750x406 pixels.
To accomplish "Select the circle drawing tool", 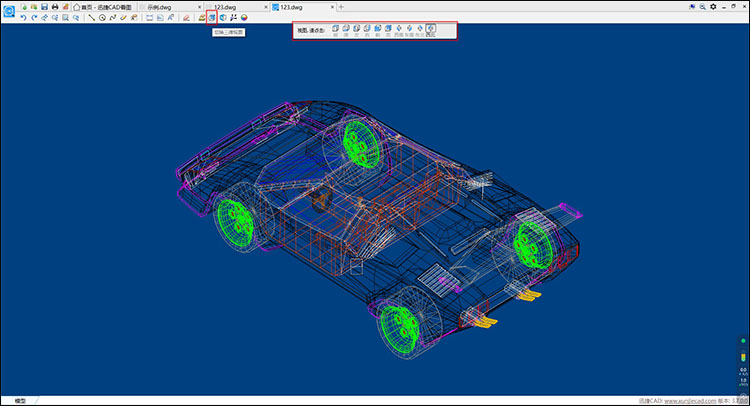I will pos(102,18).
